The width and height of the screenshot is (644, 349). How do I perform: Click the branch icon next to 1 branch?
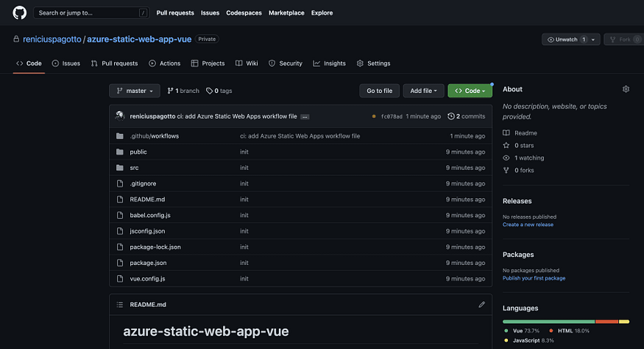point(170,91)
